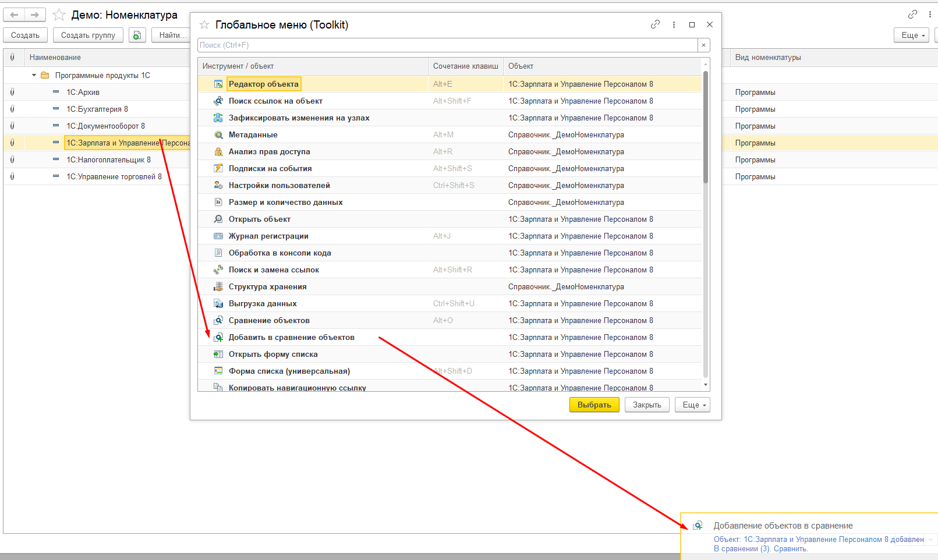This screenshot has height=560, width=938.
Task: Click the Открыть форму списка icon
Action: (218, 355)
